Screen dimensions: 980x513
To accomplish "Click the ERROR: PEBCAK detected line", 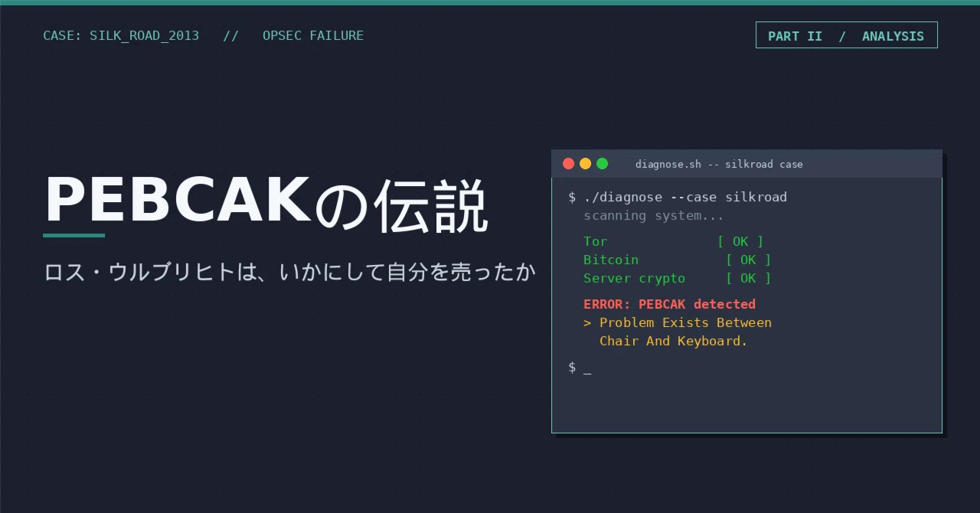I will pos(669,304).
